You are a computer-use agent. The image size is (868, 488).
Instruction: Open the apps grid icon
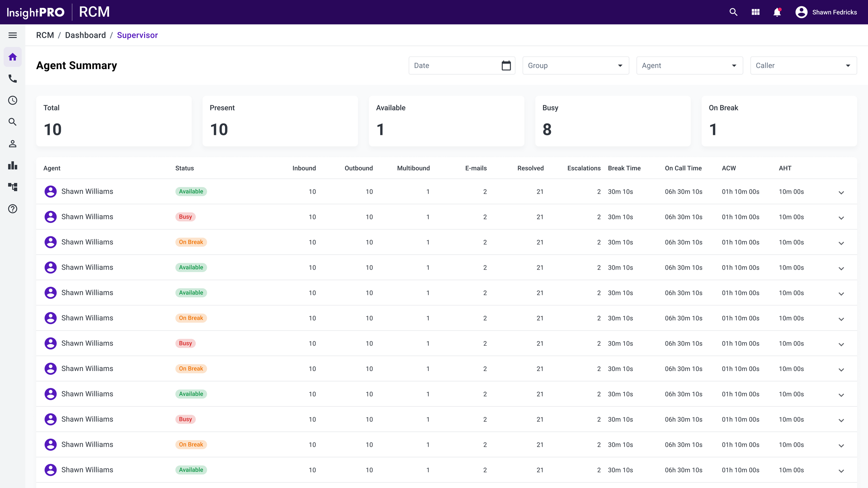tap(756, 12)
